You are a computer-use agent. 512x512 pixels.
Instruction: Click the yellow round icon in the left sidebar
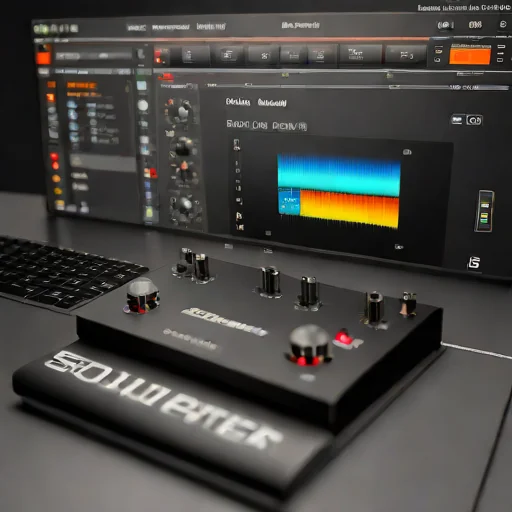(x=58, y=191)
